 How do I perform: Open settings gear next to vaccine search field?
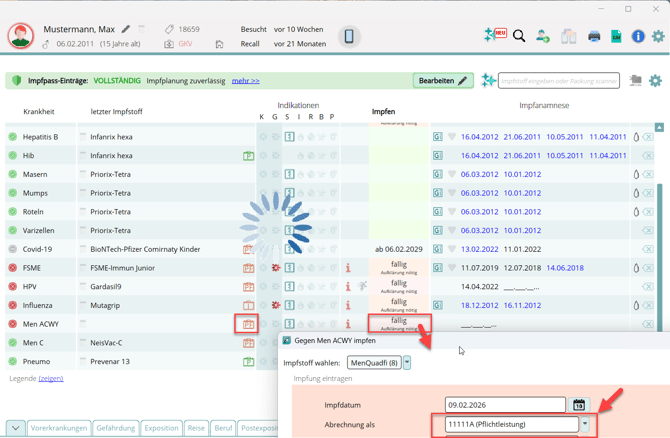tap(655, 81)
